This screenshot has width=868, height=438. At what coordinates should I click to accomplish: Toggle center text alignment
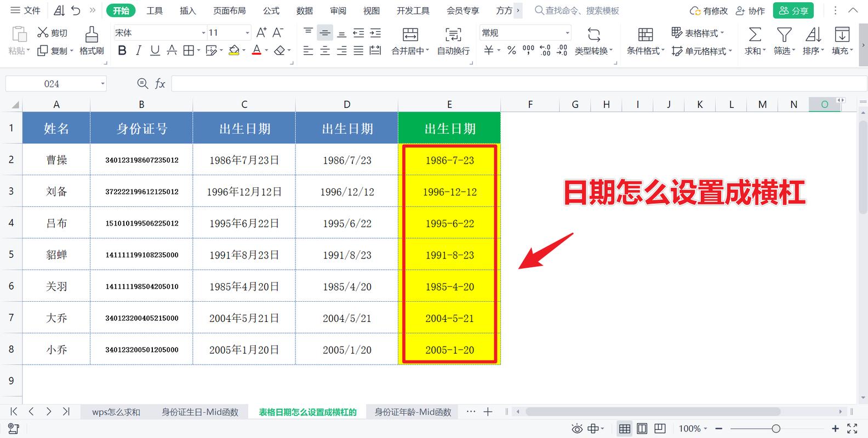pos(325,51)
